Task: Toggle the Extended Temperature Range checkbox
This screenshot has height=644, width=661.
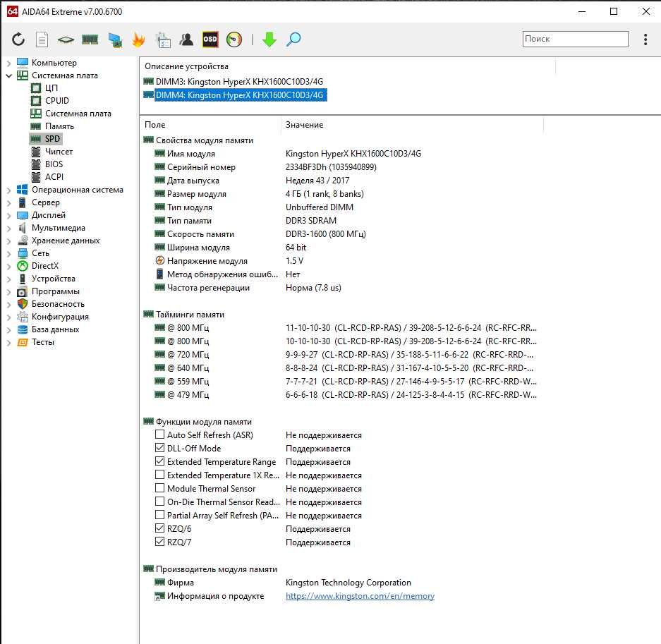Action: [x=159, y=461]
